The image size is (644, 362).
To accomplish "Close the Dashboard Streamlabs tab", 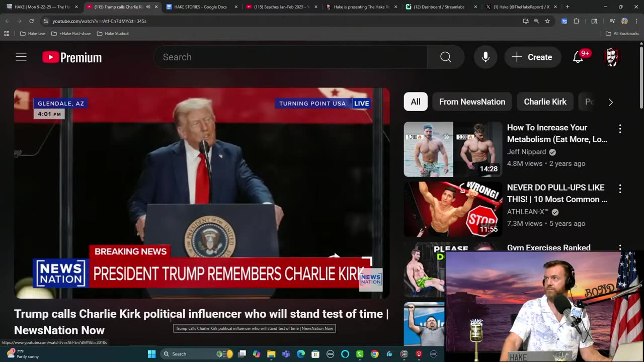I will [x=475, y=7].
